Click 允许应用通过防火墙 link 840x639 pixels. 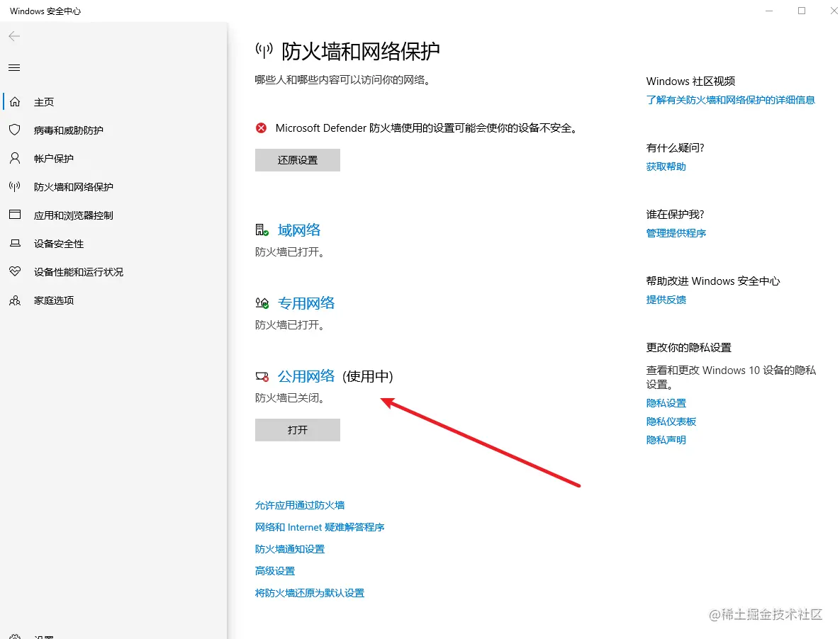299,505
